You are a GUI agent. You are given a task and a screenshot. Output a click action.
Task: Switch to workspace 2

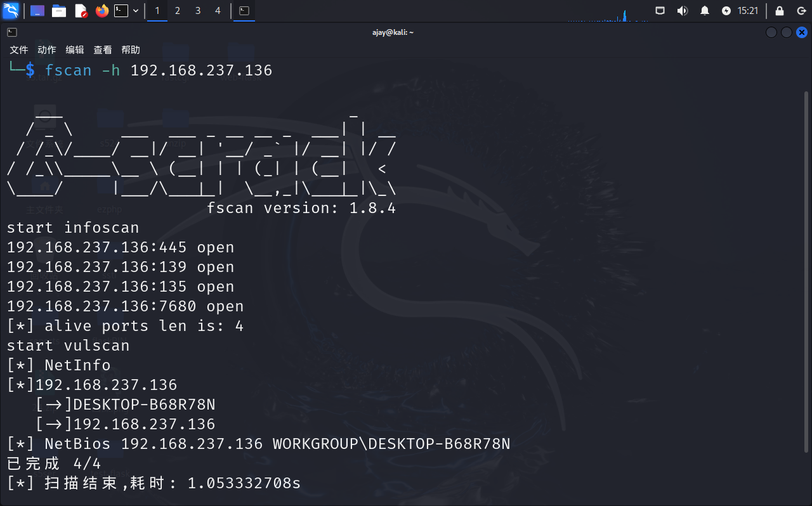coord(177,11)
